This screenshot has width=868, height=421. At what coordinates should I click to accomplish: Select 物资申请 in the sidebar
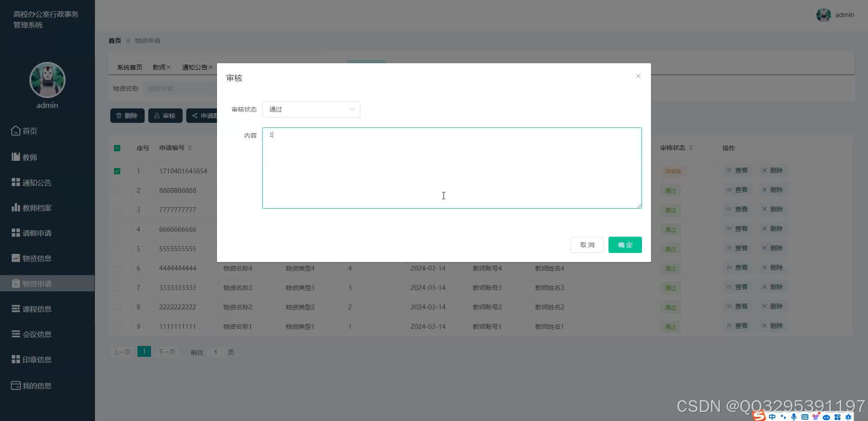[47, 284]
